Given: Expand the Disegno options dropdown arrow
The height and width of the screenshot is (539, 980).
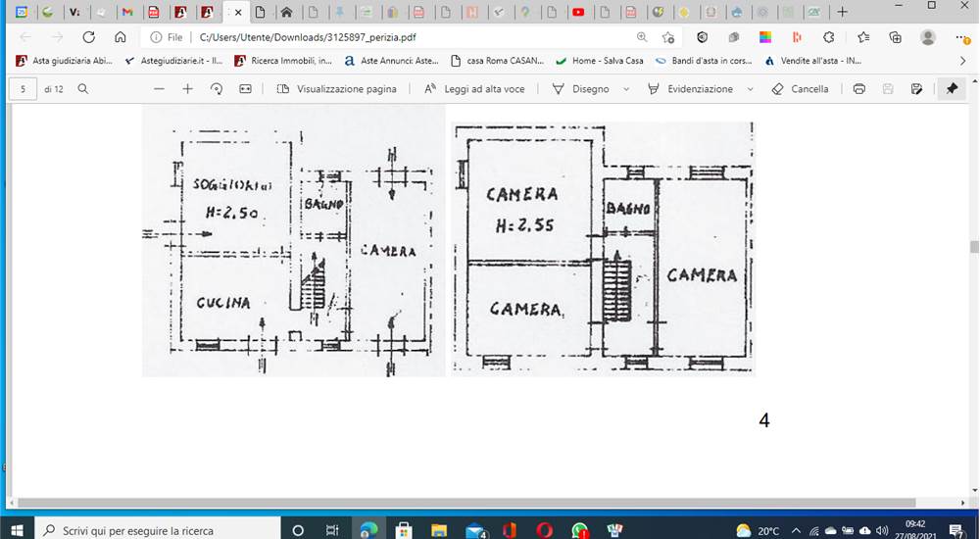Looking at the screenshot, I should (x=626, y=89).
